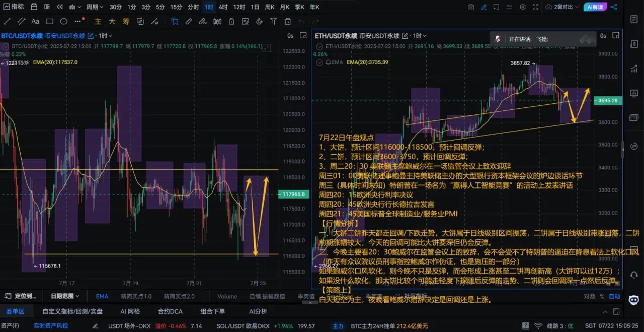Click the 筹 chip distribution button

(126, 22)
